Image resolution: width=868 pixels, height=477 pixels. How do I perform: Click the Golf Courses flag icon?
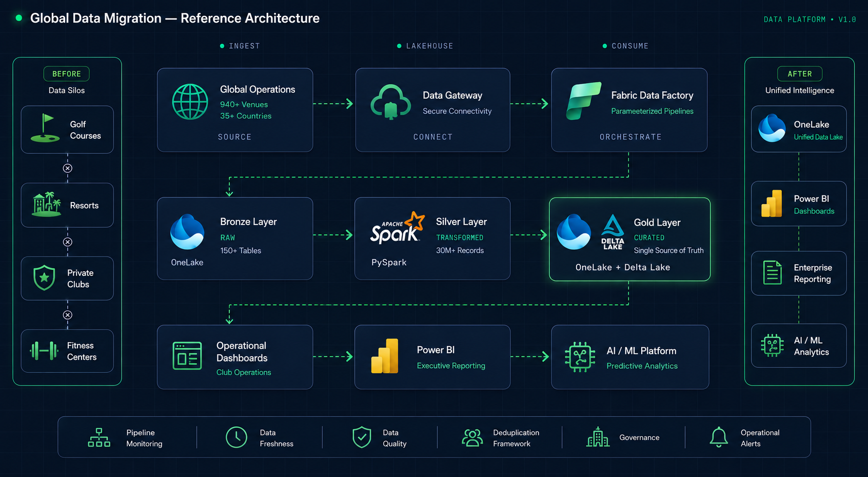coord(46,128)
